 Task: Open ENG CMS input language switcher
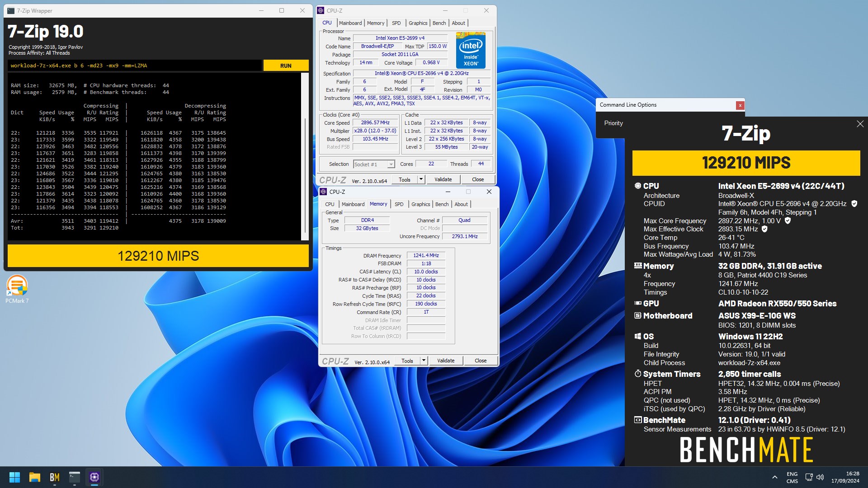(x=792, y=478)
